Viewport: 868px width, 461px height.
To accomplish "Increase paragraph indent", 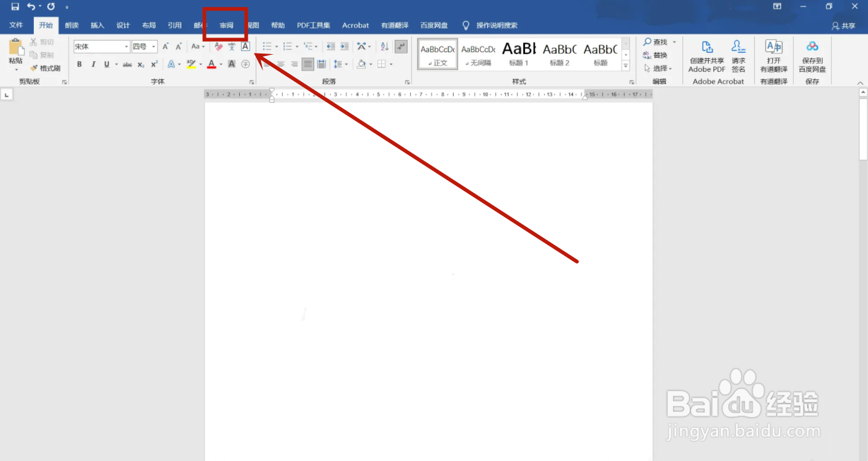I will [x=344, y=47].
